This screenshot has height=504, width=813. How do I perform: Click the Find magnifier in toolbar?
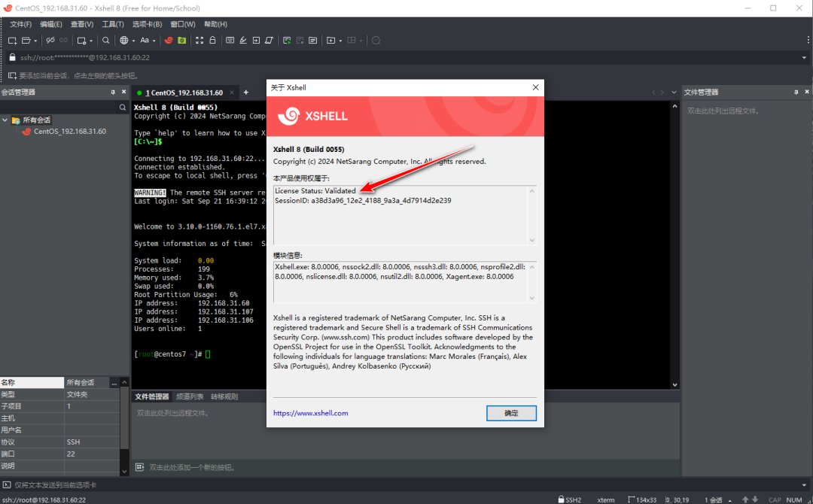106,41
